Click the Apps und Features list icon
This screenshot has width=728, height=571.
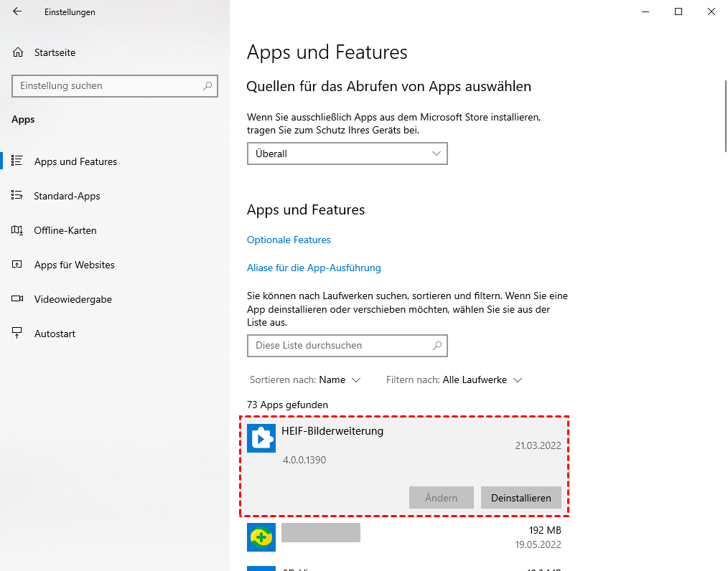tap(18, 161)
